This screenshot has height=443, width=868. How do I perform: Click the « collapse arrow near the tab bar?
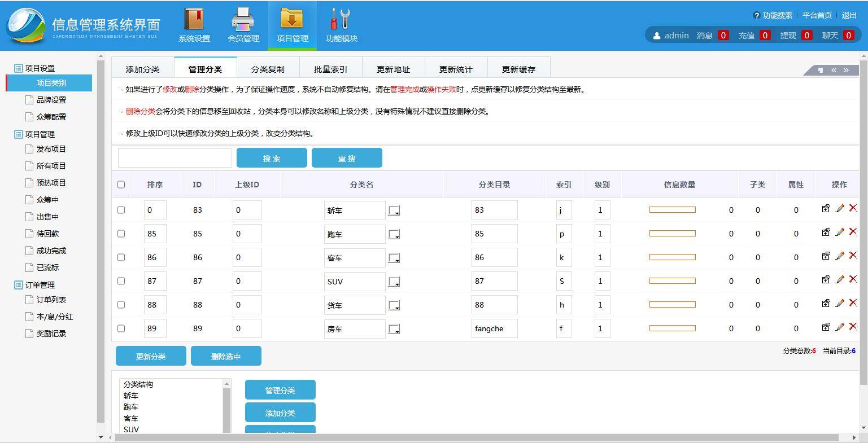(x=834, y=69)
